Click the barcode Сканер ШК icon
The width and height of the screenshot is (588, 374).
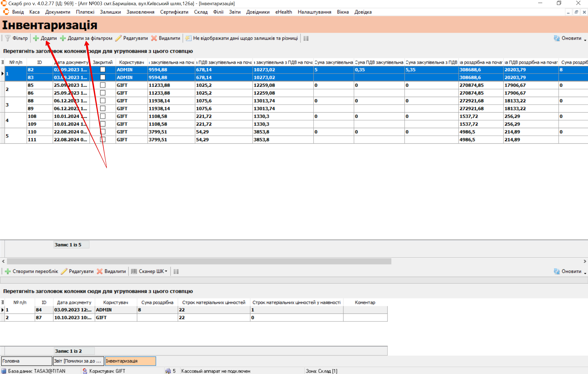(x=134, y=271)
